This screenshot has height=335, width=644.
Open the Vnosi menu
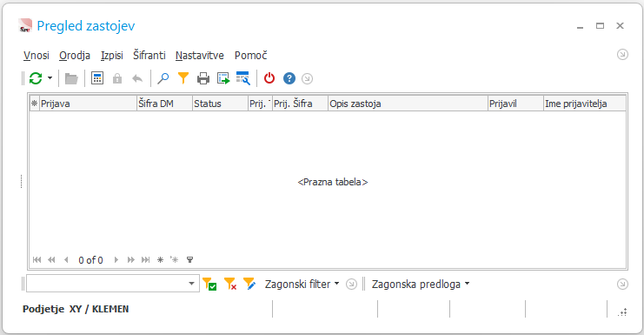[x=37, y=55]
